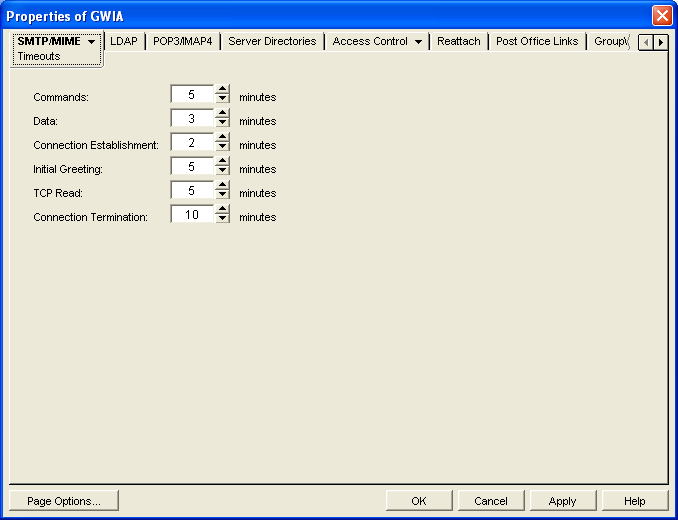Decrease the Data timeout value
Screen dimensions: 678x520
[222, 122]
